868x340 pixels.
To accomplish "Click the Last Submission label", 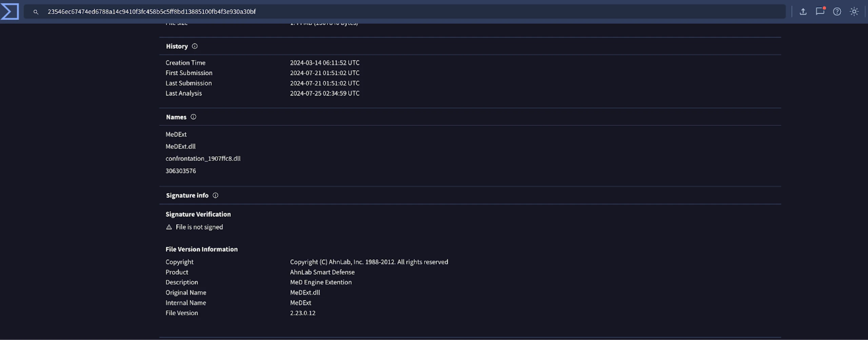I will (189, 83).
